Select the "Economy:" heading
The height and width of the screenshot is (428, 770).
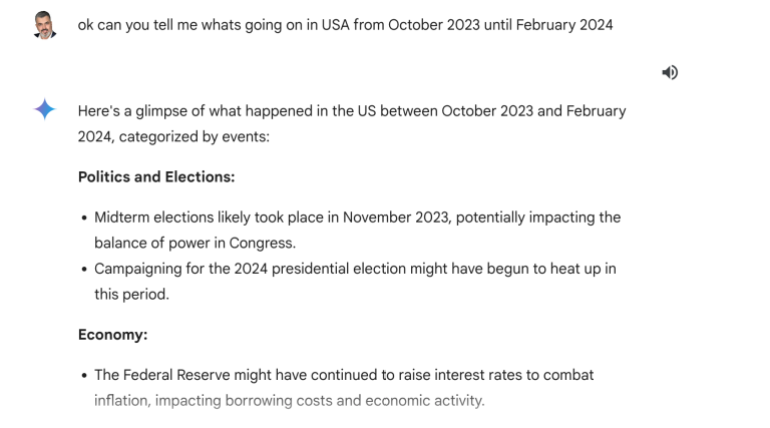click(113, 334)
